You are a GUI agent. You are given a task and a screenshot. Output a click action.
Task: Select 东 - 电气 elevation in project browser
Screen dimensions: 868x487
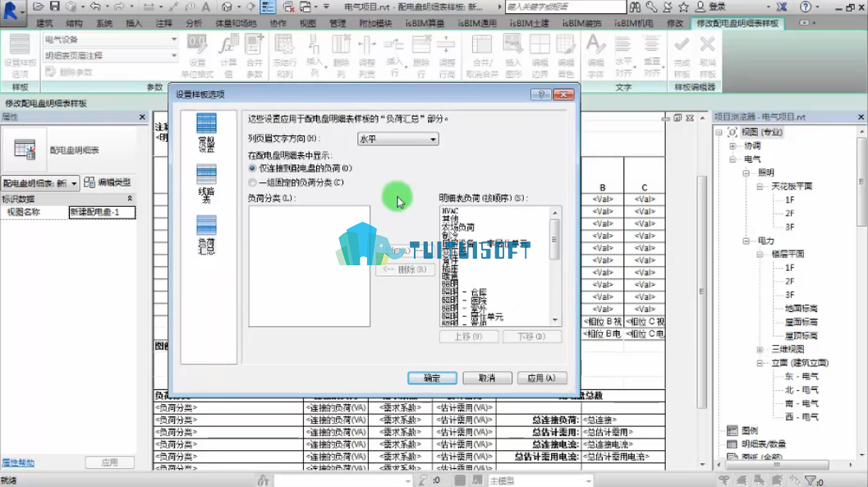pyautogui.click(x=801, y=376)
